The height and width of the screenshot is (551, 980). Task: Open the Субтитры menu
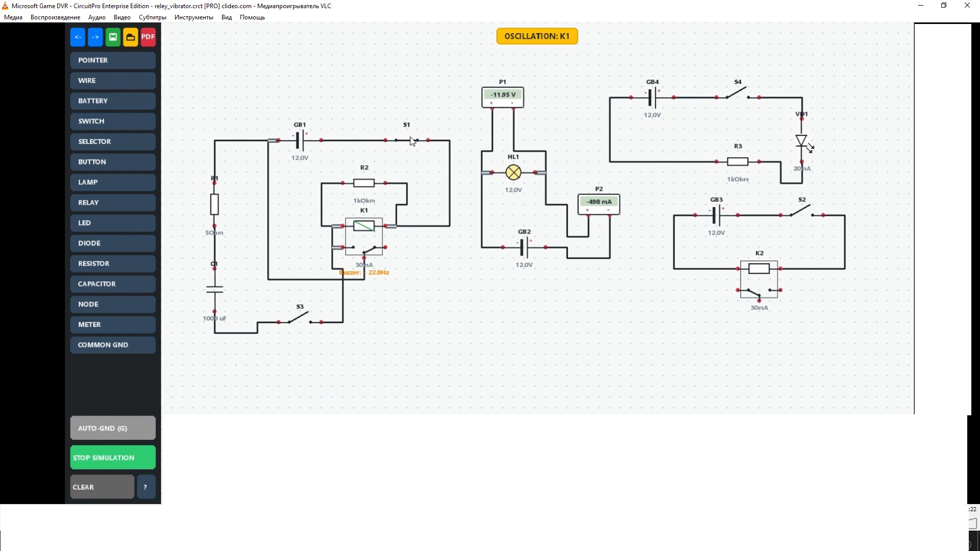[x=152, y=17]
